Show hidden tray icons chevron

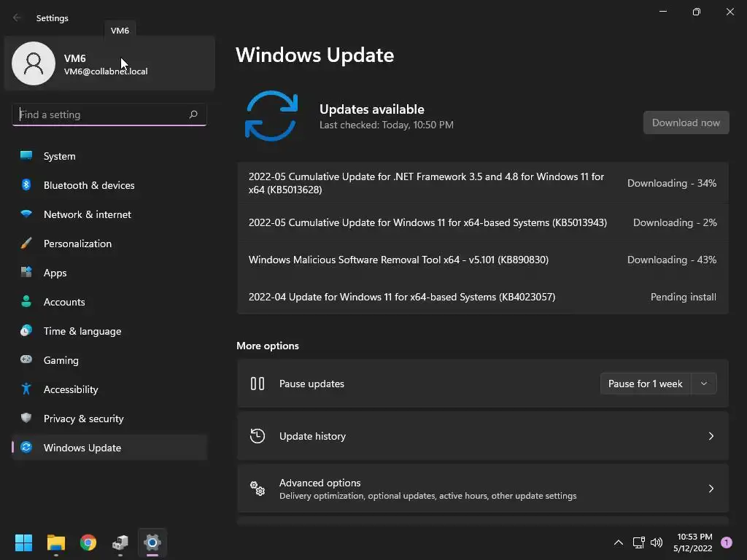[619, 542]
